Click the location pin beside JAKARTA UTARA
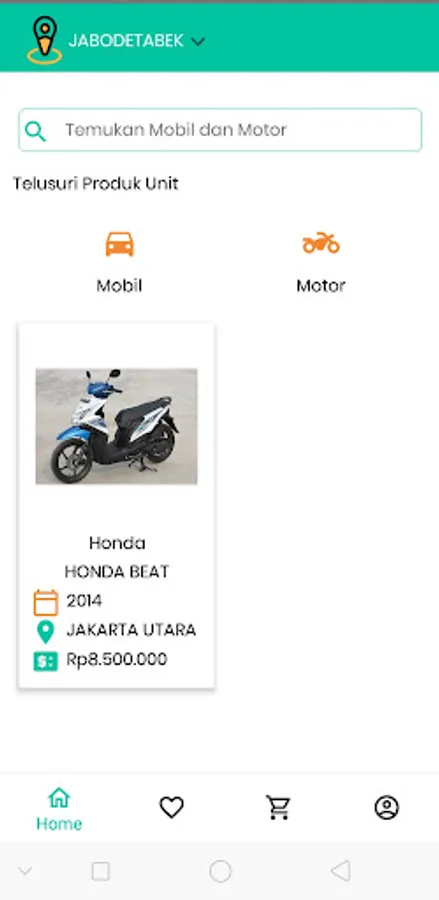 [x=45, y=631]
